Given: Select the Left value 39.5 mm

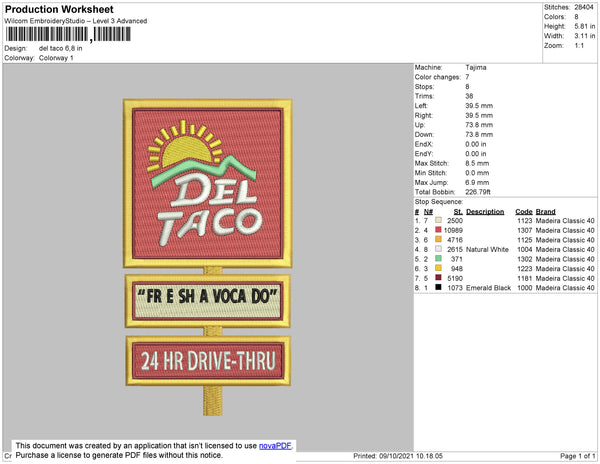Looking at the screenshot, I should [479, 106].
